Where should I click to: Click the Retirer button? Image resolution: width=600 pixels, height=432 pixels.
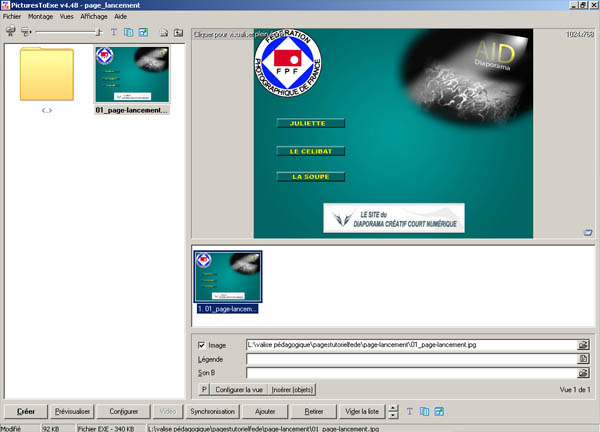tap(314, 411)
